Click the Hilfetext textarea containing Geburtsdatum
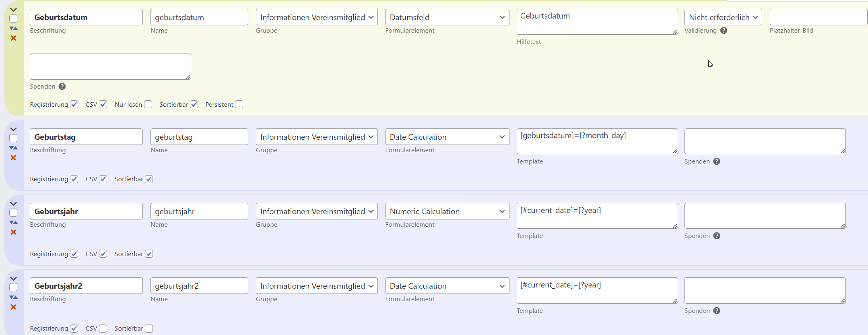Screen dimensions: 868x335 (x=597, y=22)
